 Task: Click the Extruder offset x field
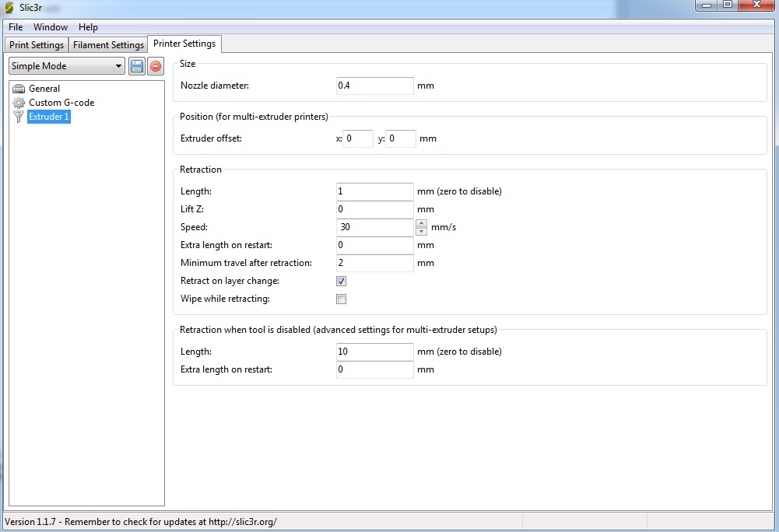pos(358,138)
